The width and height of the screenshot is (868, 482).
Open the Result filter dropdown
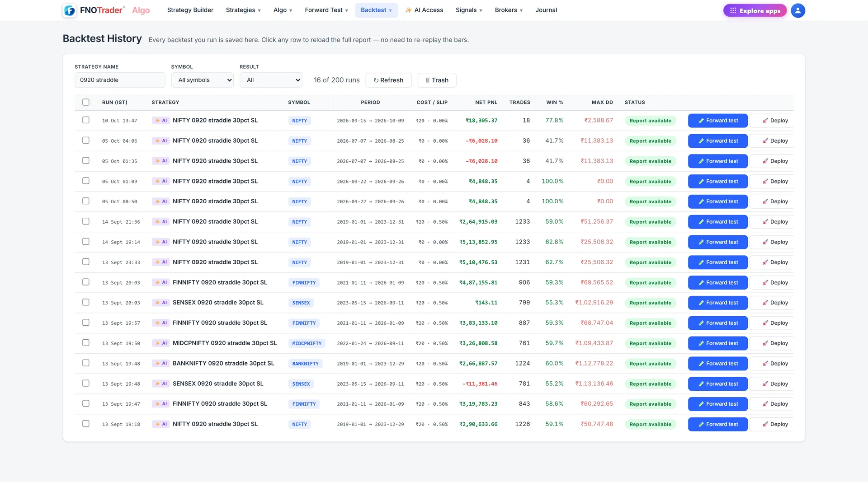pyautogui.click(x=271, y=80)
